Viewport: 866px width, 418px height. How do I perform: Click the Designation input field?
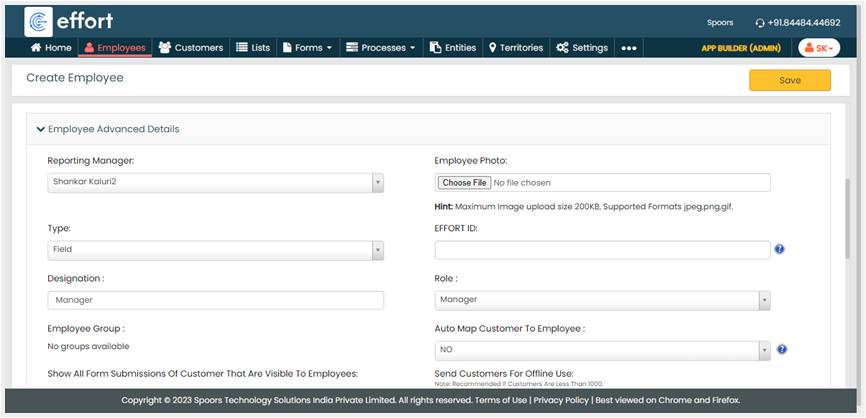click(x=215, y=300)
